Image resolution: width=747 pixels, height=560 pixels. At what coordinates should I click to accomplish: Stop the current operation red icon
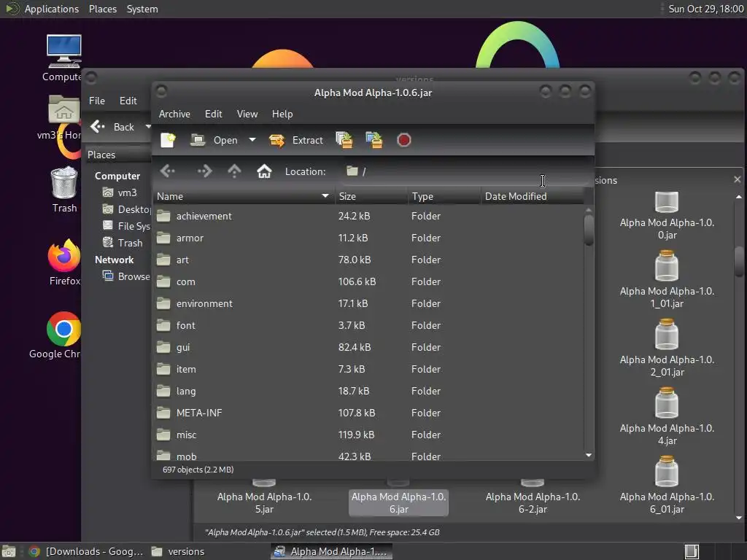coord(403,140)
